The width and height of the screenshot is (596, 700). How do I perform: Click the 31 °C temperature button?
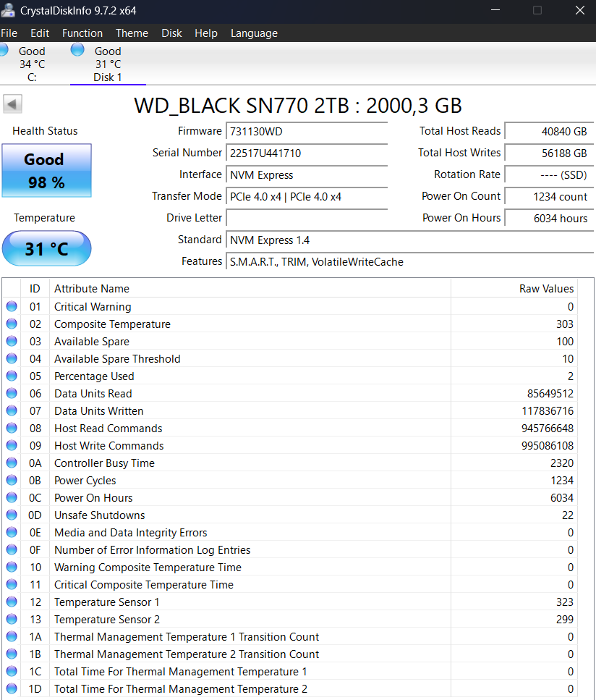click(47, 248)
